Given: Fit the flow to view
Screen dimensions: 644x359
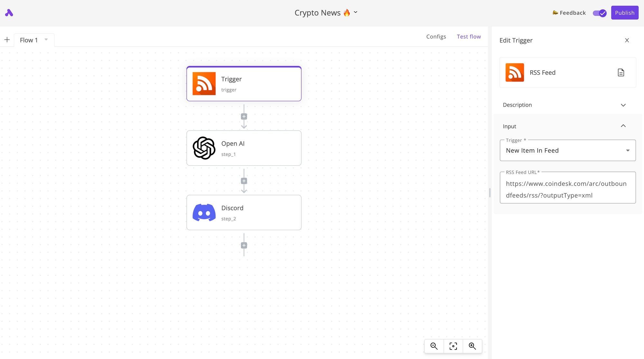Looking at the screenshot, I should coord(453,346).
